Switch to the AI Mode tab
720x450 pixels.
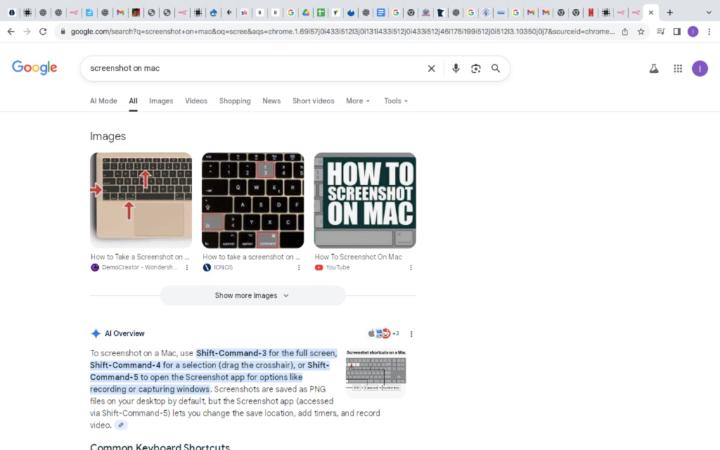[x=103, y=101]
